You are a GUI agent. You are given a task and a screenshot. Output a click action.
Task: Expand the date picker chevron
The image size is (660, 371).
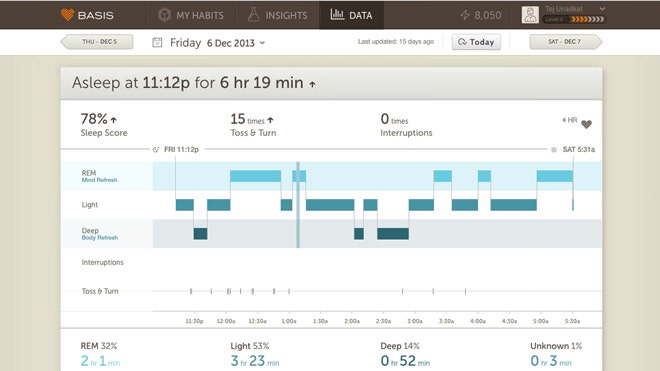tap(262, 43)
